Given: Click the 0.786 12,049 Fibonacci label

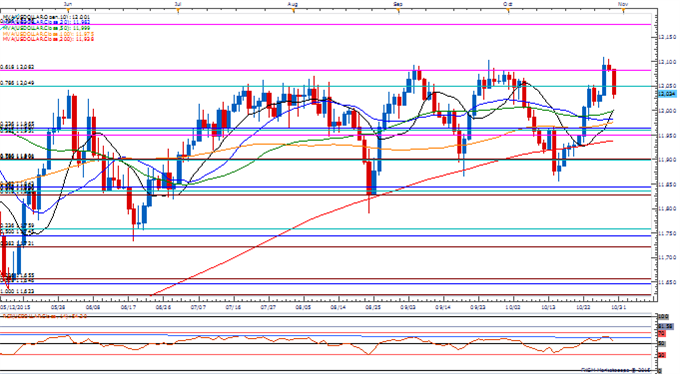Looking at the screenshot, I should click(x=17, y=83).
